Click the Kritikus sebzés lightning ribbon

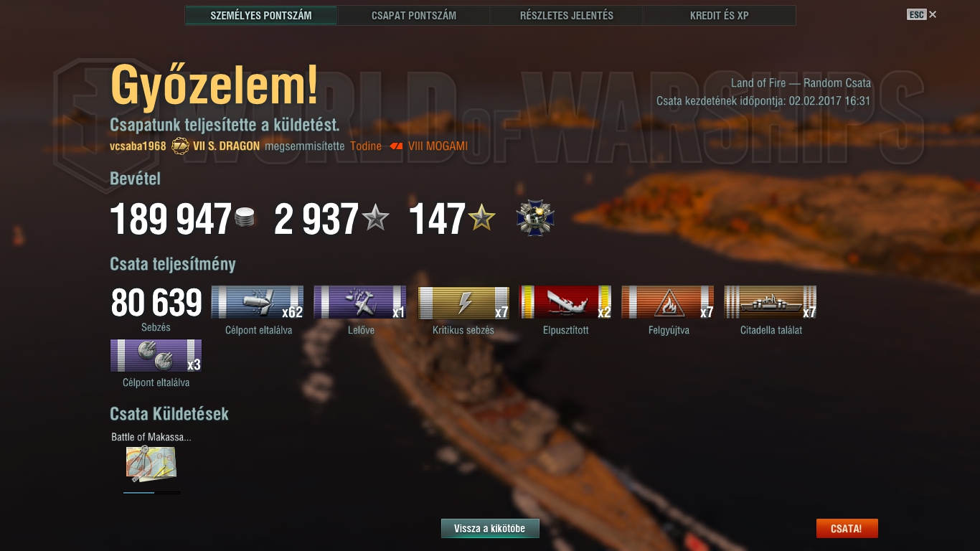click(463, 302)
